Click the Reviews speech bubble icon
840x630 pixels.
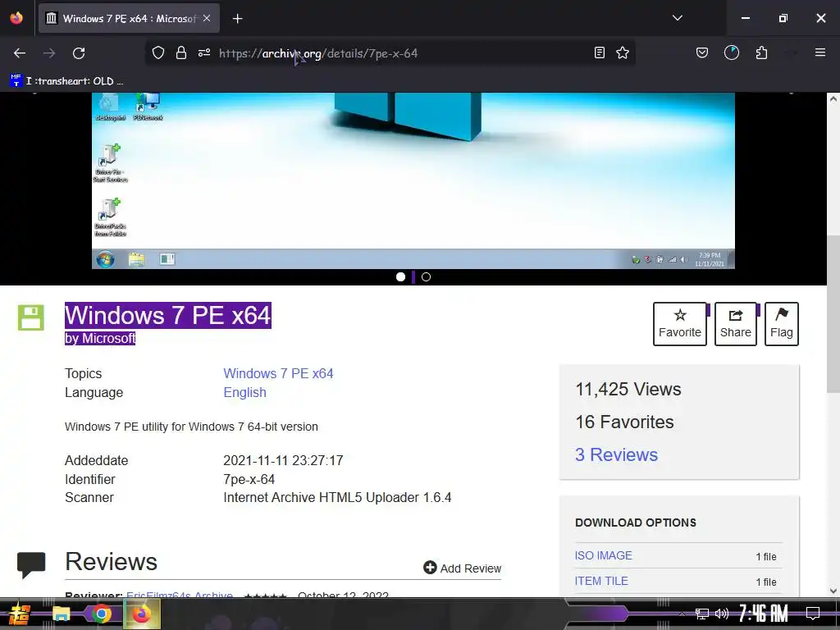(x=31, y=565)
